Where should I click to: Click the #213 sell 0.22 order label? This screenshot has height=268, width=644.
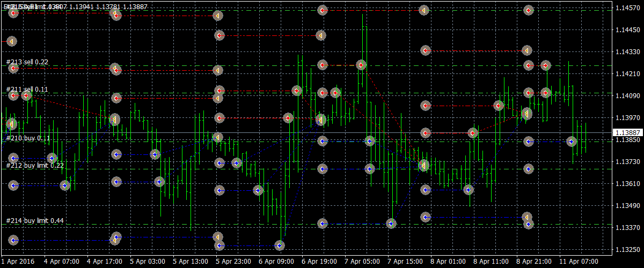[x=27, y=62]
